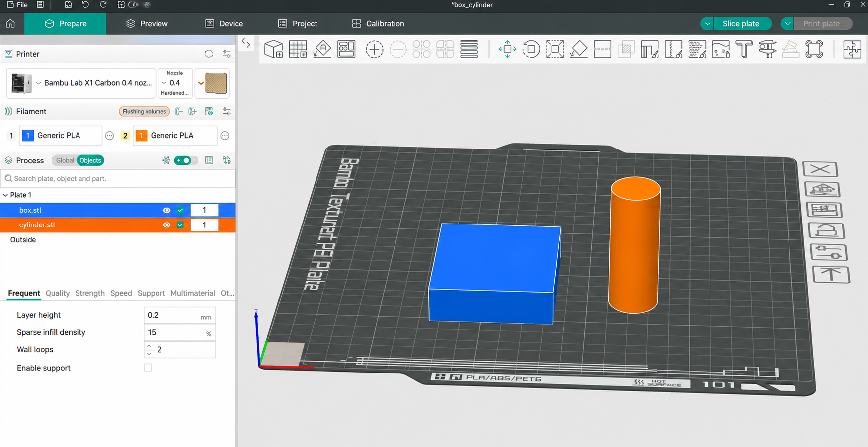Open the Supports painting tool
Screen dimensions: 868x447
(650, 49)
